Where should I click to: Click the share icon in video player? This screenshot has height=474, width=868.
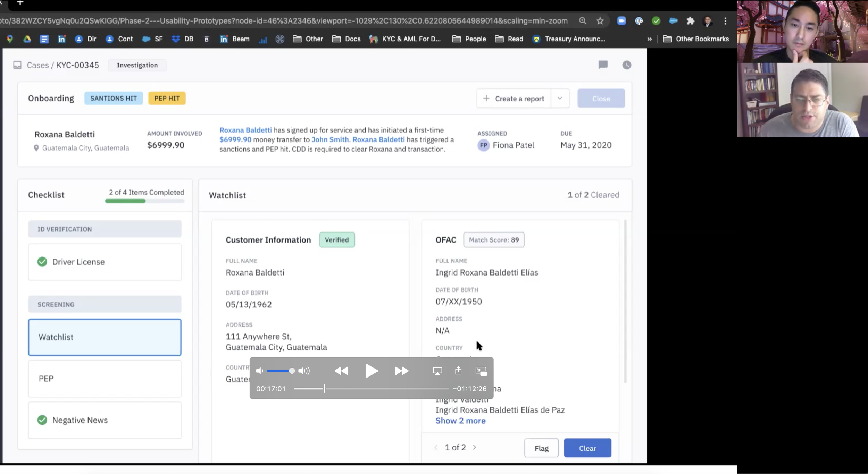click(x=458, y=371)
